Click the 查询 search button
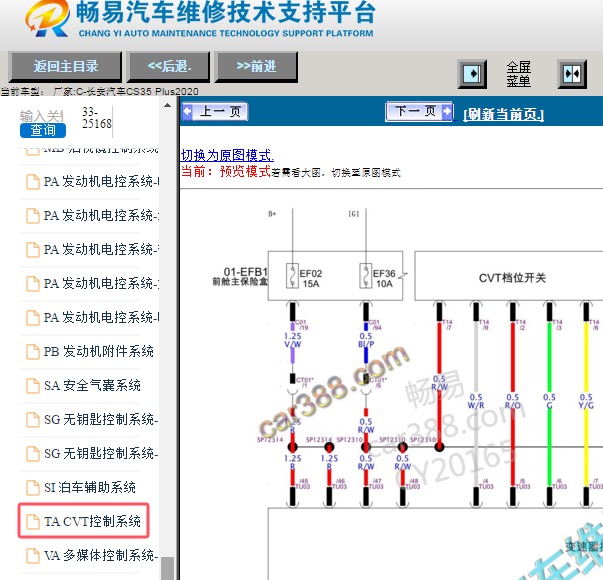The width and height of the screenshot is (603, 580). coord(43,130)
